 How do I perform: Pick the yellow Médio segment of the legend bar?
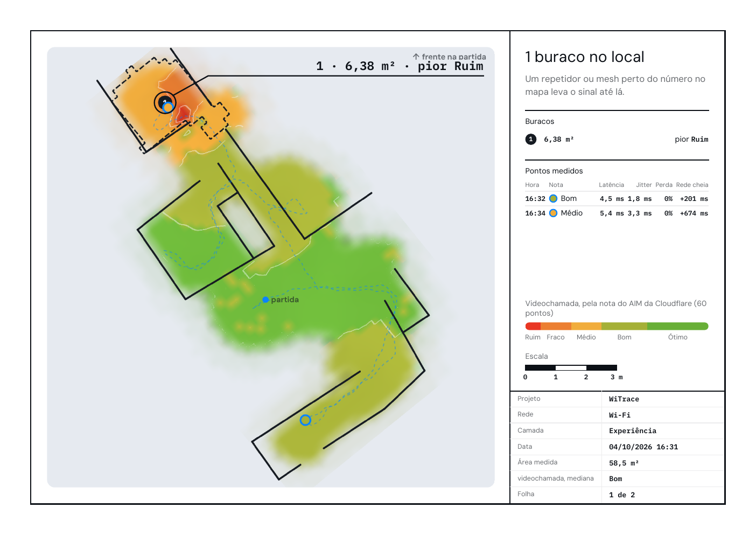(586, 326)
